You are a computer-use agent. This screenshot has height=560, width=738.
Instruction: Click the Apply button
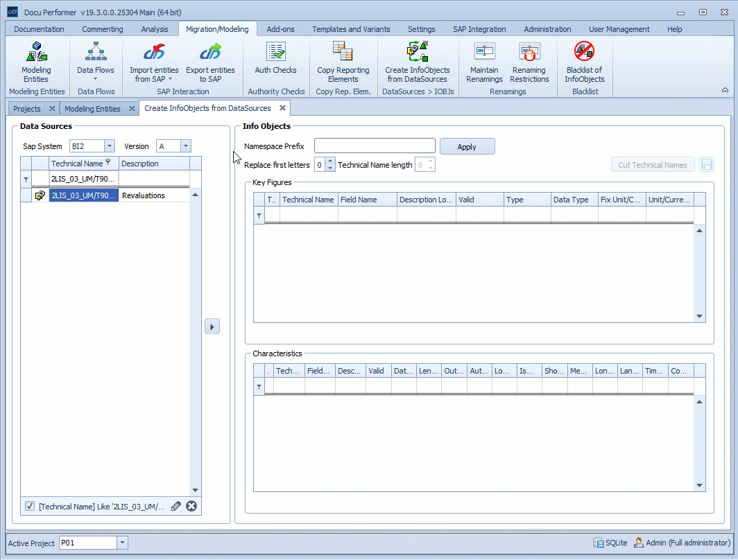467,146
